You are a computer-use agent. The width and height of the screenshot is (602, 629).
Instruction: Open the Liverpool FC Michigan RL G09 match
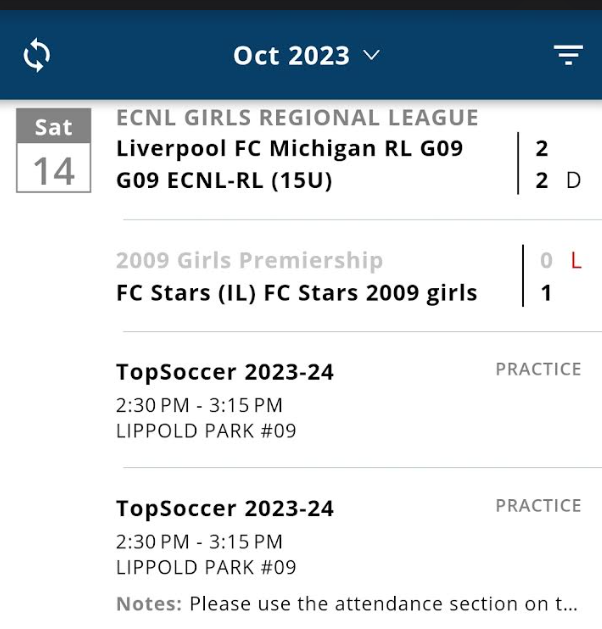click(x=290, y=149)
